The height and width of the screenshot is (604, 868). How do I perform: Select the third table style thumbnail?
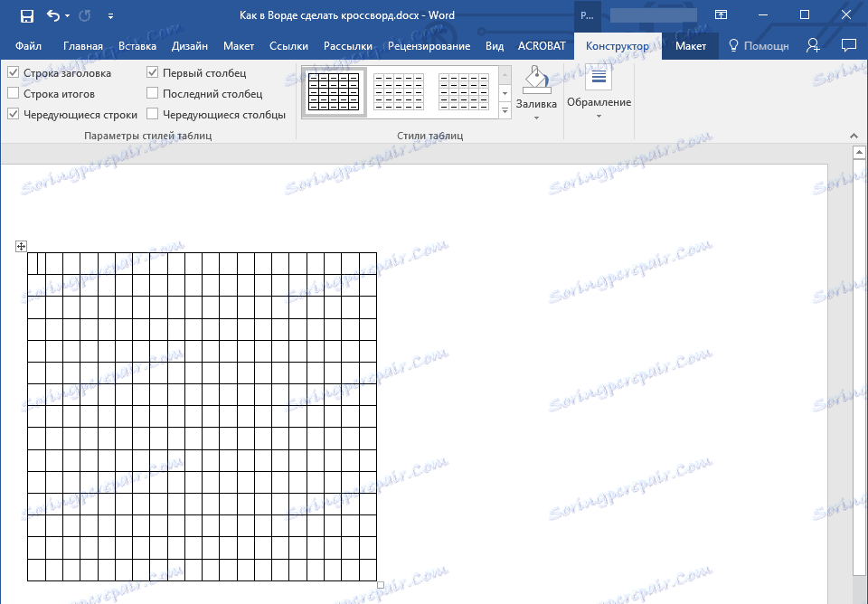(x=464, y=92)
